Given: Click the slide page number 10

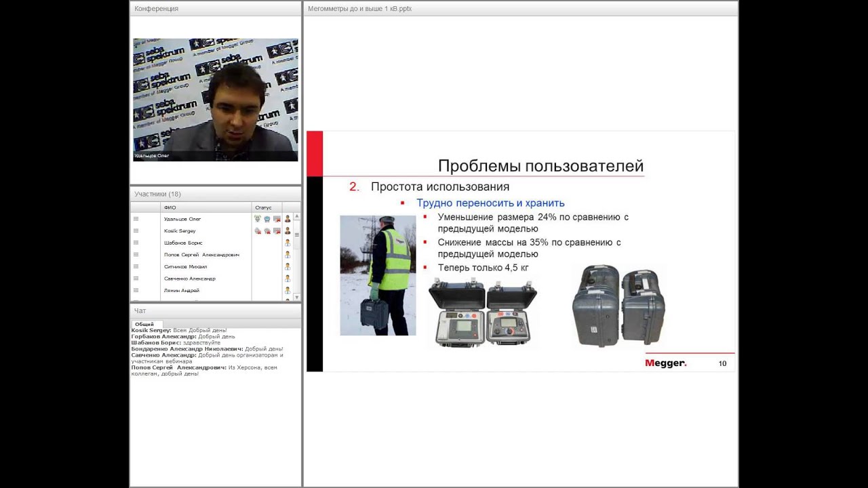Looking at the screenshot, I should coord(722,364).
